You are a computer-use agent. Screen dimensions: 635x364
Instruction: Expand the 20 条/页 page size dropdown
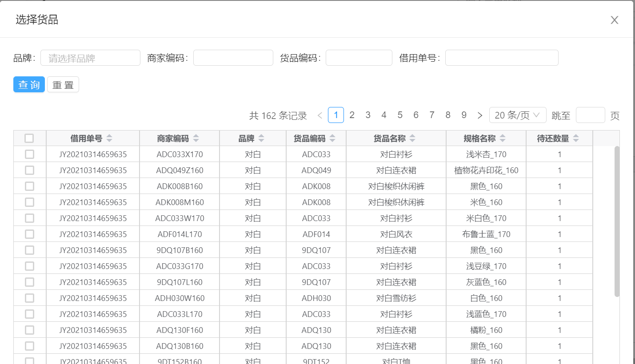517,115
